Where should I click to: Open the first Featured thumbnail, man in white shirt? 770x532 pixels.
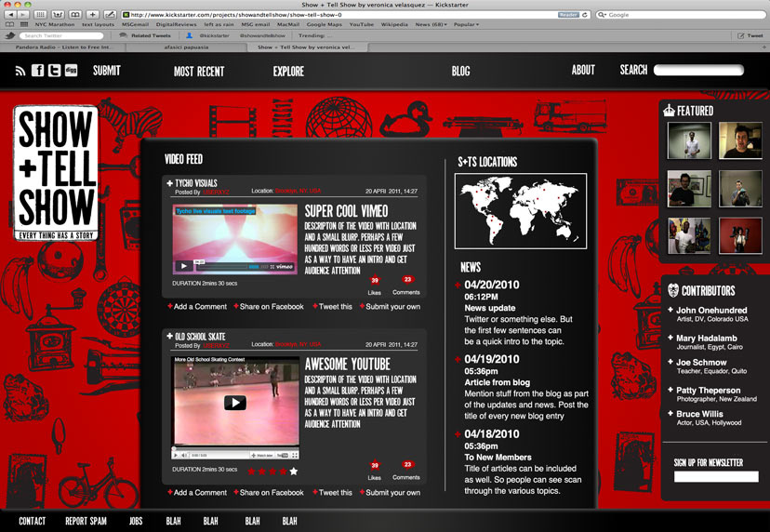pos(689,140)
